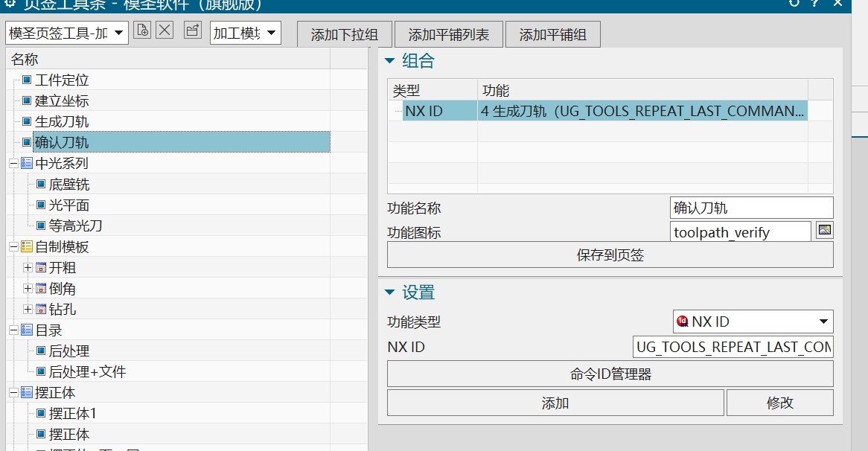Click icon beside 建立坐标
Viewport: 868px width, 451px height.
[x=27, y=100]
